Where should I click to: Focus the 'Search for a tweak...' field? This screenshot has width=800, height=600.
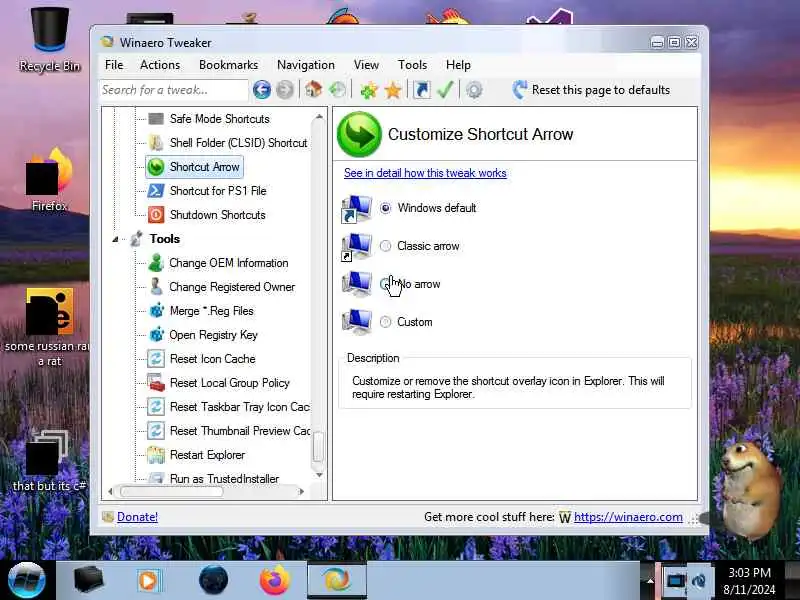pyautogui.click(x=173, y=90)
